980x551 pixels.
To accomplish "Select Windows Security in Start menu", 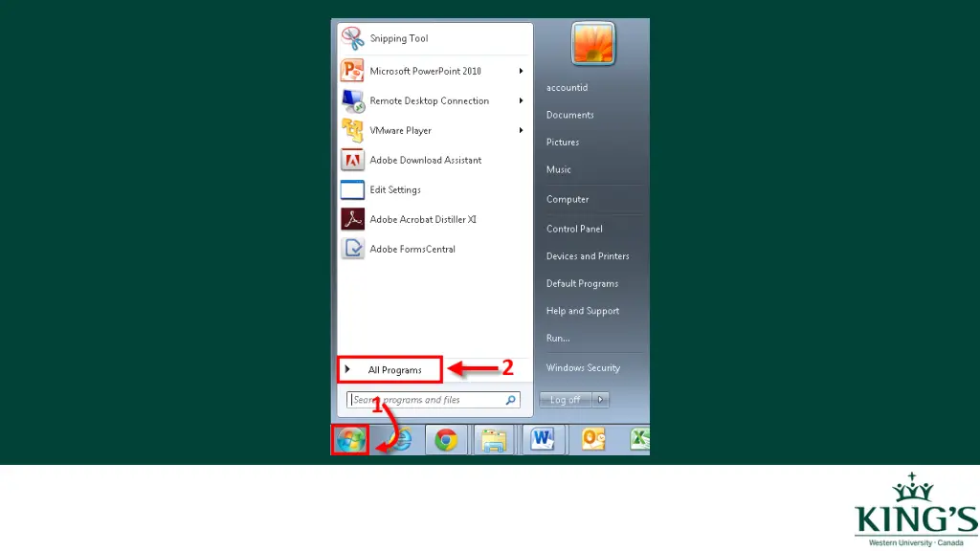I will click(583, 368).
